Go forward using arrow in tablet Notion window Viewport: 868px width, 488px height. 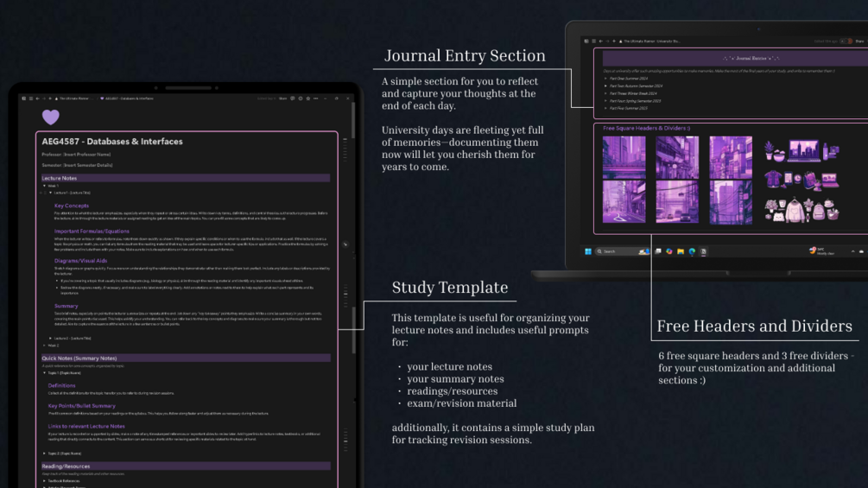coord(44,98)
